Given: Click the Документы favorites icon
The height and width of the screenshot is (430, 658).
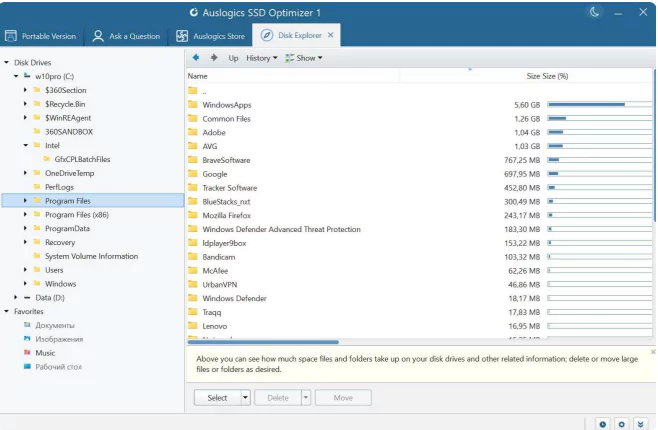Looking at the screenshot, I should [x=27, y=325].
